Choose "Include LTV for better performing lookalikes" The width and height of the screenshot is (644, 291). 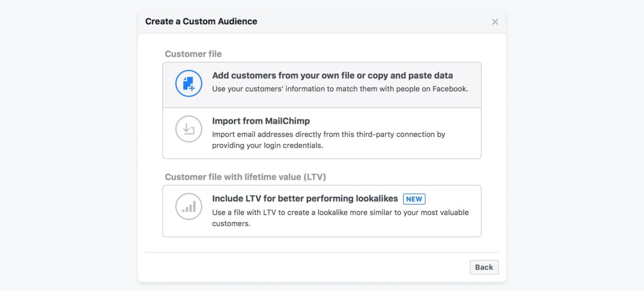tap(305, 199)
